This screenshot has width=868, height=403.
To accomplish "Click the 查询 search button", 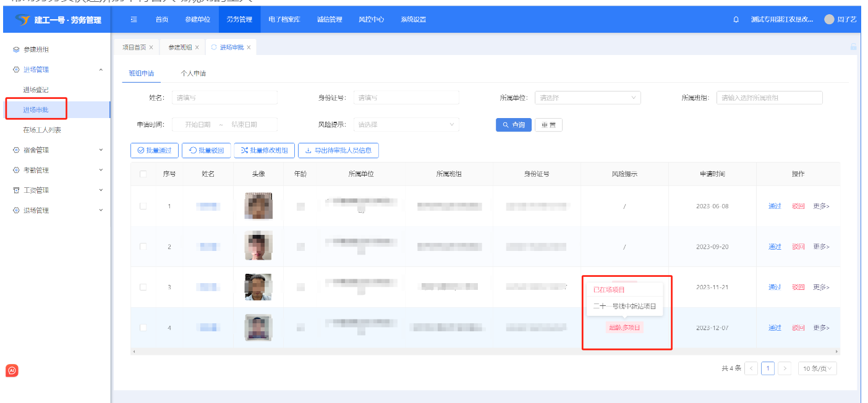I will point(513,125).
